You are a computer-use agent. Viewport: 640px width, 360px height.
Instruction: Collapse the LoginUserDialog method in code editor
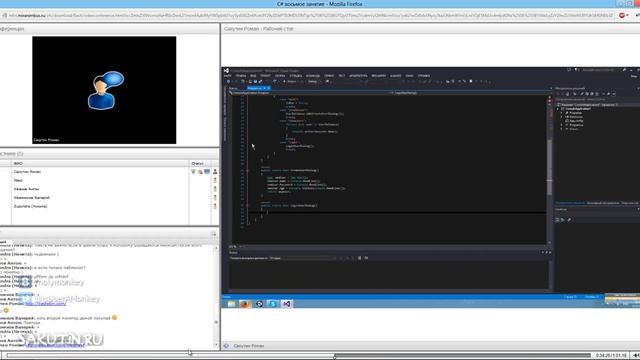click(247, 206)
